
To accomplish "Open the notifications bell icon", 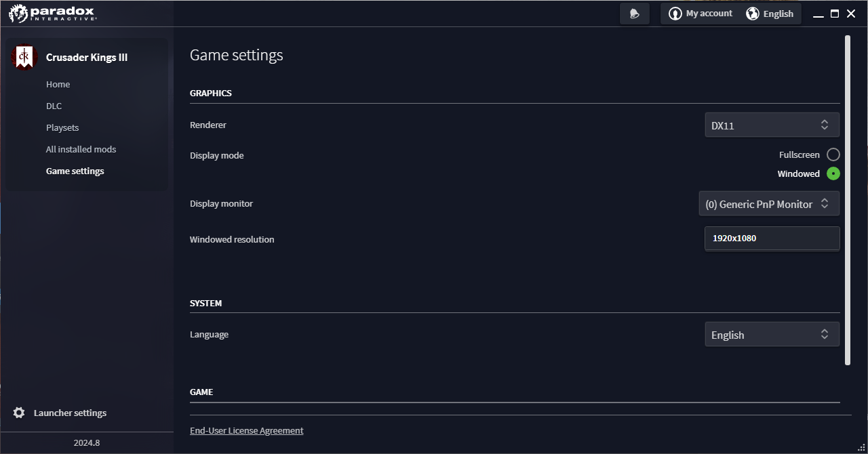I will coord(635,14).
